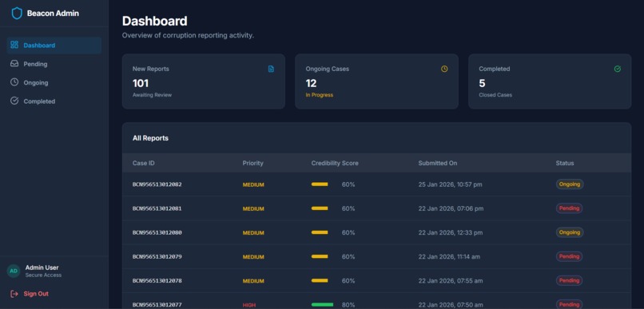Click the Ongoing clock icon in sidebar
Screen dimensions: 644x309
coord(14,82)
